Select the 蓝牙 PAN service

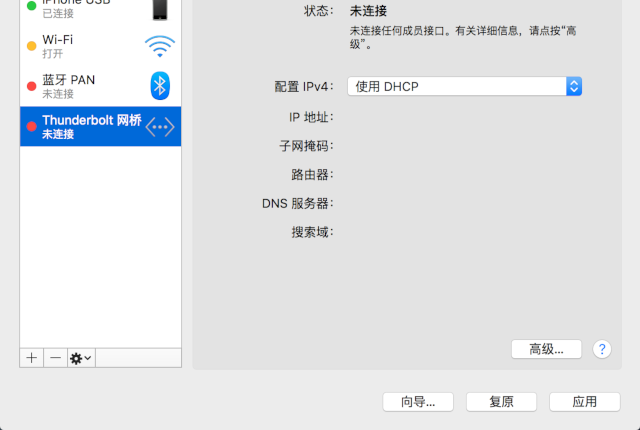coord(100,86)
